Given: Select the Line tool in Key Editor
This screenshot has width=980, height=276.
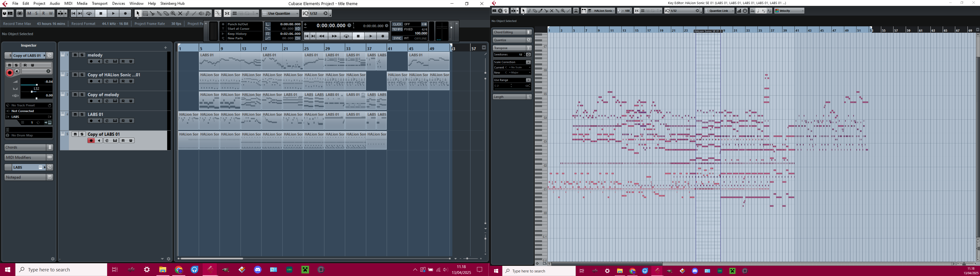Looking at the screenshot, I should (x=569, y=11).
